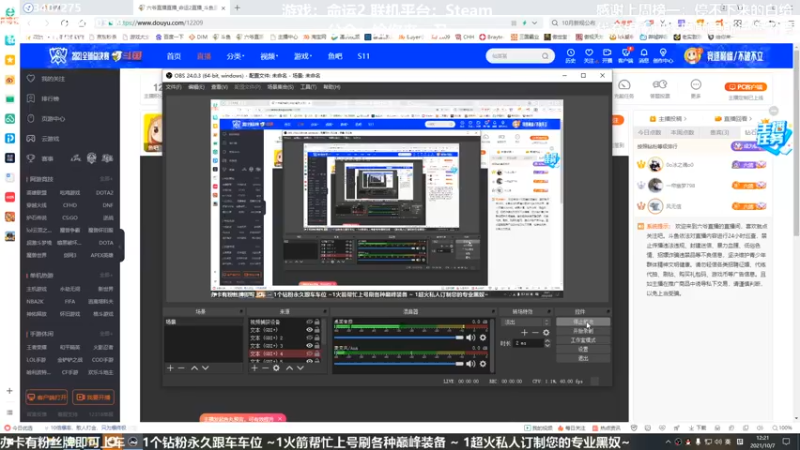Click the stop streaming button in OBS controls
This screenshot has width=800, height=450.
point(583,322)
